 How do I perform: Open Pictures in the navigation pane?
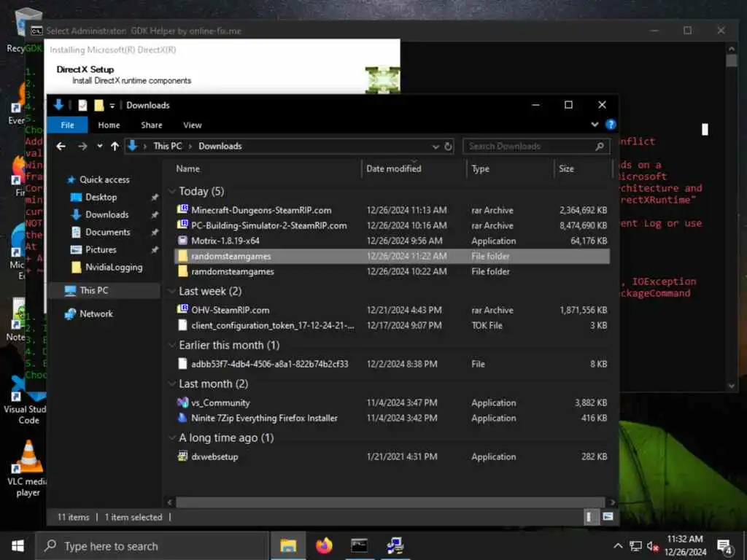click(101, 249)
